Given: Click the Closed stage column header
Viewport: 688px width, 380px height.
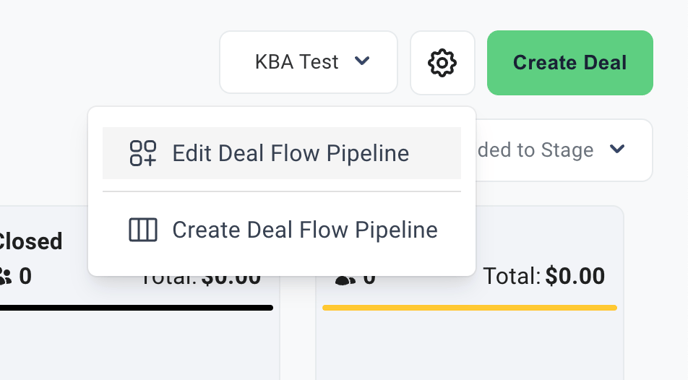Looking at the screenshot, I should (x=31, y=241).
